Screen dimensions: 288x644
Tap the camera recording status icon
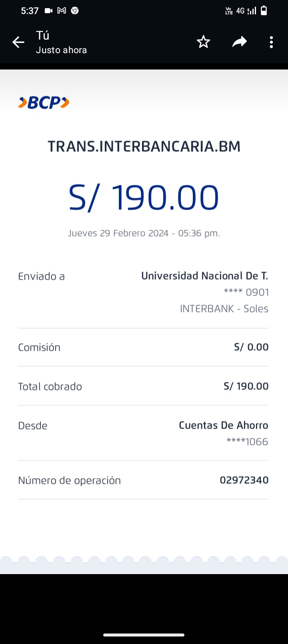[48, 11]
